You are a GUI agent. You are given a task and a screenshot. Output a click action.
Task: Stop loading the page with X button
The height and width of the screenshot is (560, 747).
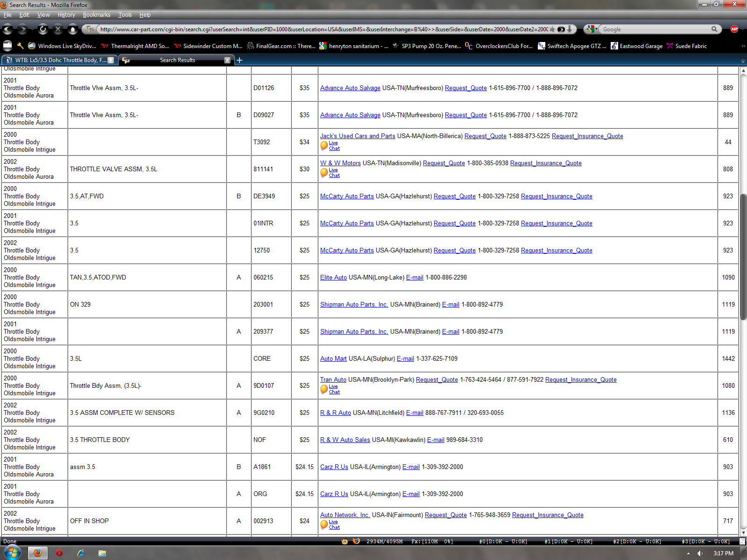[58, 29]
